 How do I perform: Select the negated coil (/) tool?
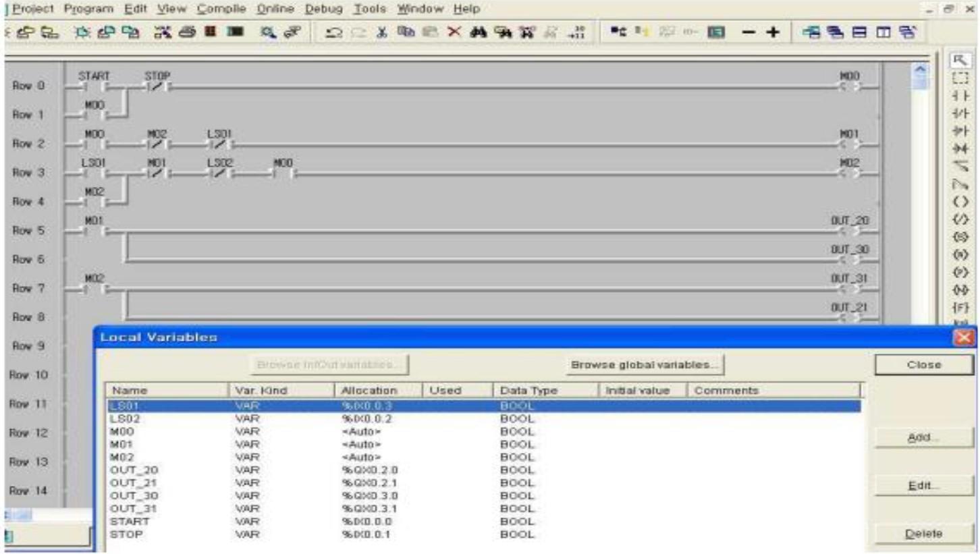960,220
